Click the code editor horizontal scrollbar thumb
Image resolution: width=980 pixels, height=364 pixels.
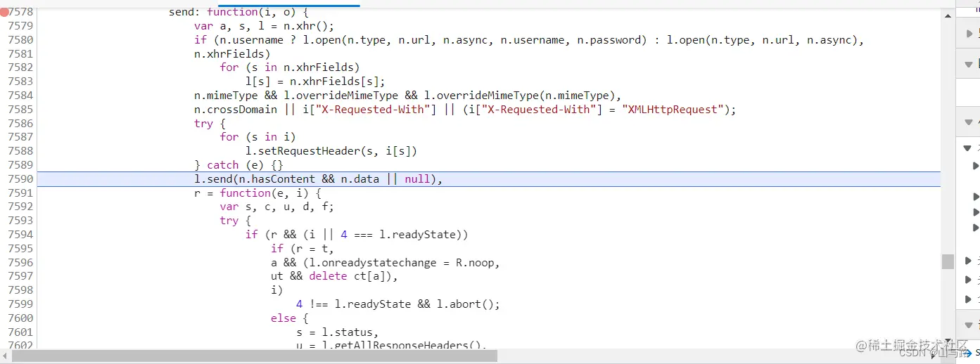pos(255,356)
